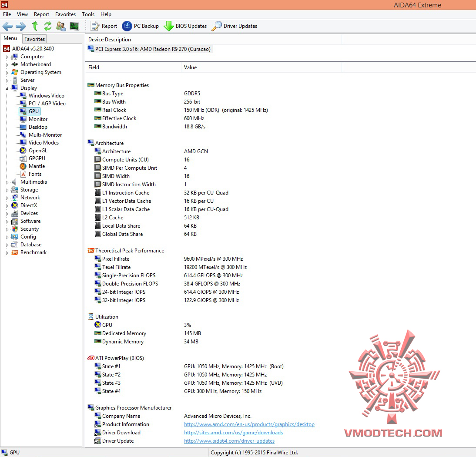Image resolution: width=476 pixels, height=457 pixels.
Task: Click the Security shield icon
Action: [x=14, y=229]
